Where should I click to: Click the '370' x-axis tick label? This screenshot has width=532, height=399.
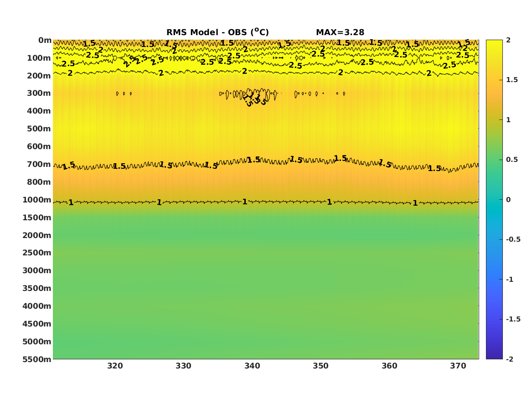pyautogui.click(x=458, y=366)
